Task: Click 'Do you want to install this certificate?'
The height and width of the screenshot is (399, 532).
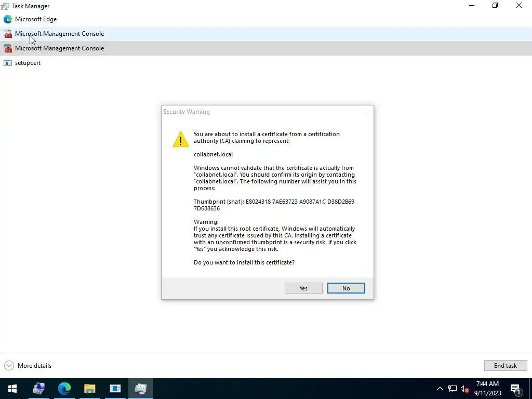Action: tap(244, 262)
